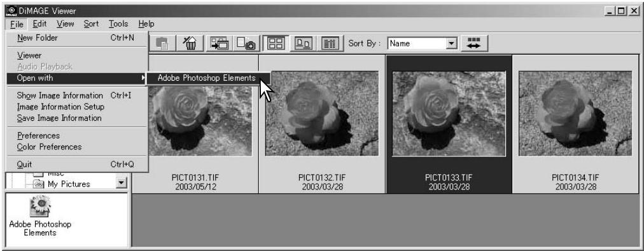Open the Sort menu

(x=91, y=24)
